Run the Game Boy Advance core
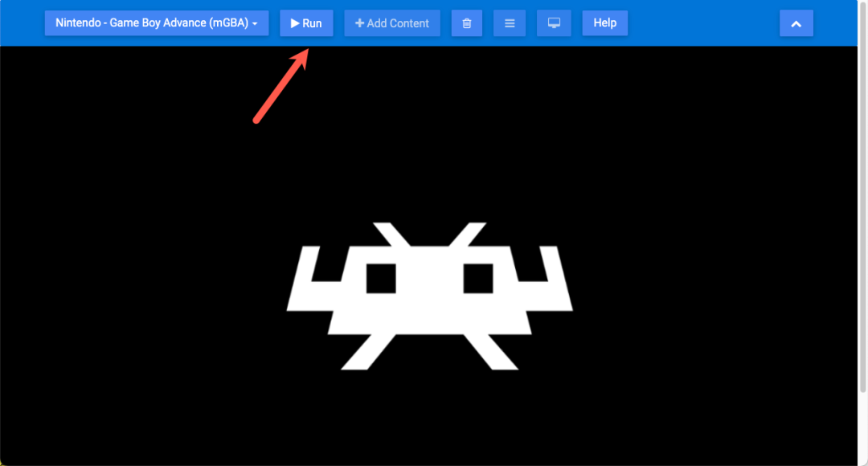The width and height of the screenshot is (868, 466). 306,22
